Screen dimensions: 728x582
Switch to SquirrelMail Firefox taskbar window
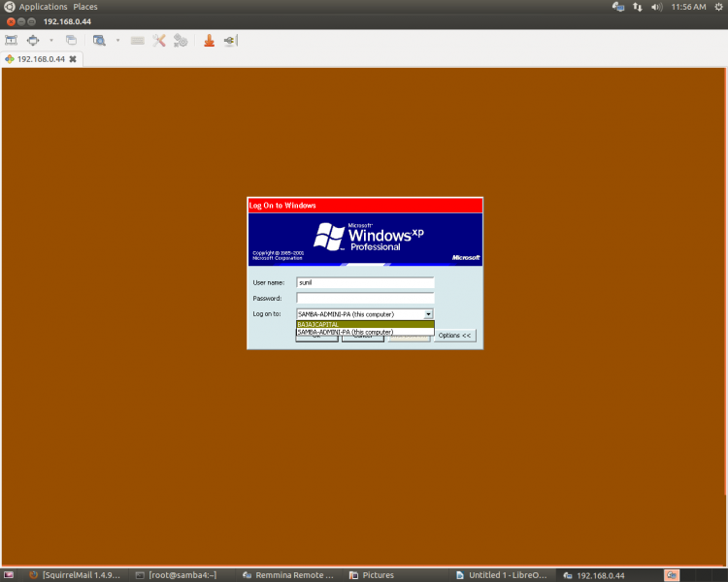coord(75,575)
